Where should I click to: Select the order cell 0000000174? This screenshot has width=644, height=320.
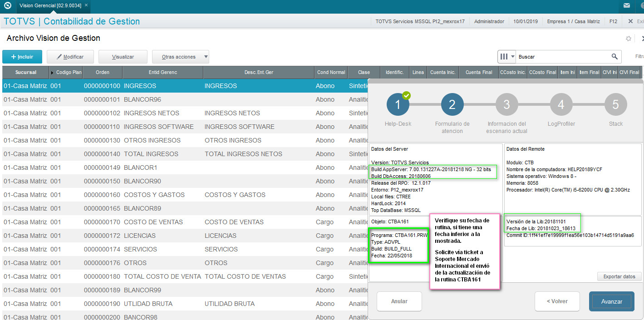coord(103,249)
